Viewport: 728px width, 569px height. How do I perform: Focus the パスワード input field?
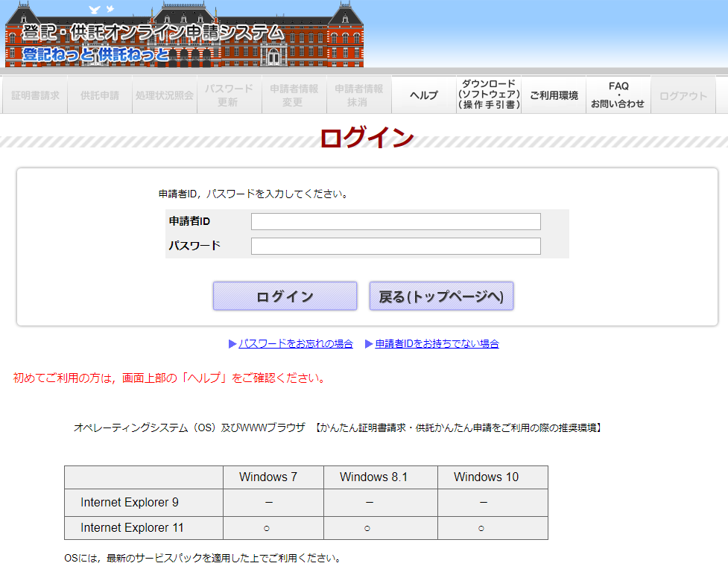tap(396, 247)
